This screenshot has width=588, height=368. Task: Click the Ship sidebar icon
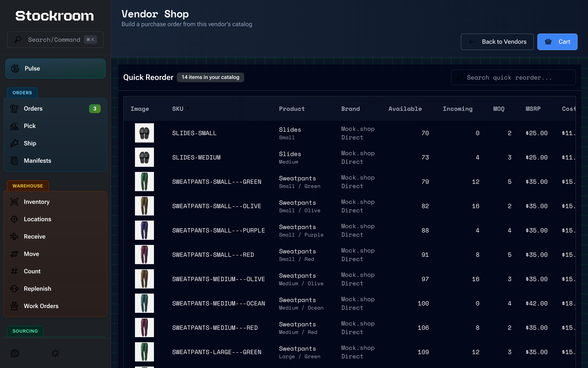[x=14, y=143]
